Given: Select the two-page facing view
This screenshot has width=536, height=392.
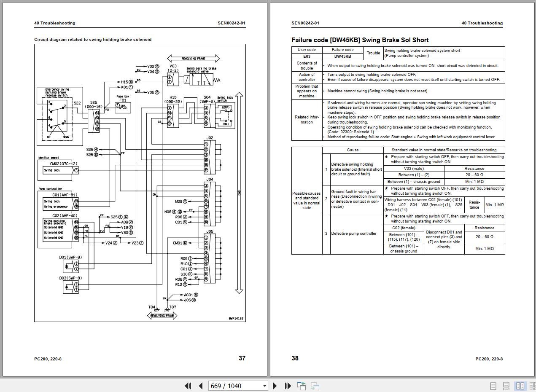Looking at the screenshot, I should pyautogui.click(x=520, y=386).
